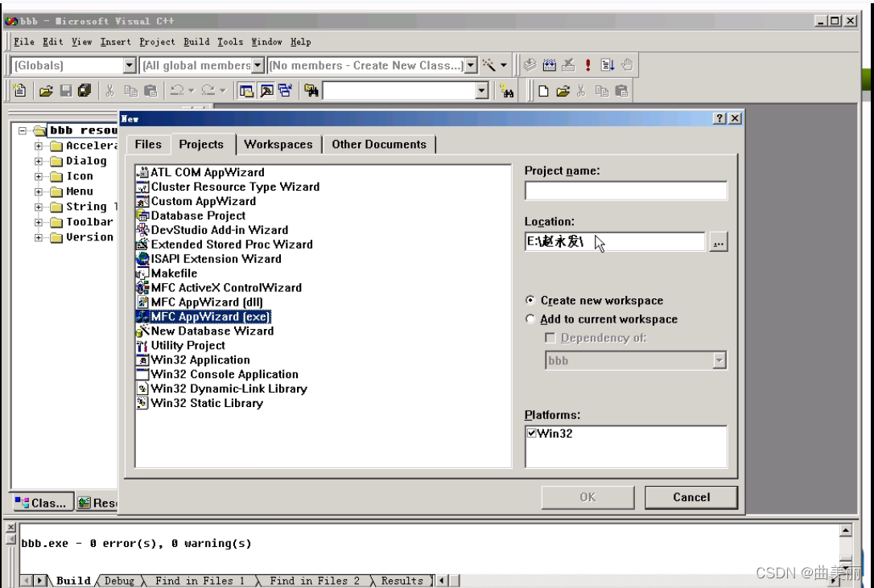Expand the Version resource folder
This screenshot has width=874, height=588.
point(39,237)
